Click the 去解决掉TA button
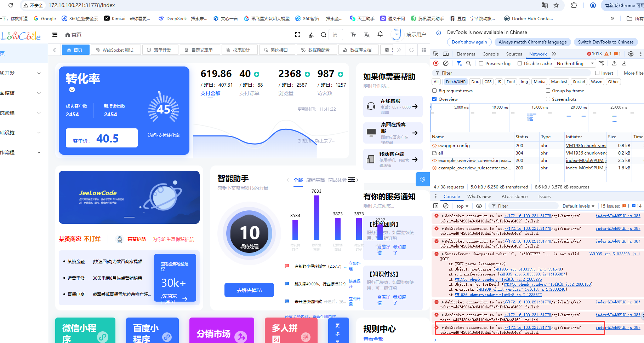 coord(249,290)
